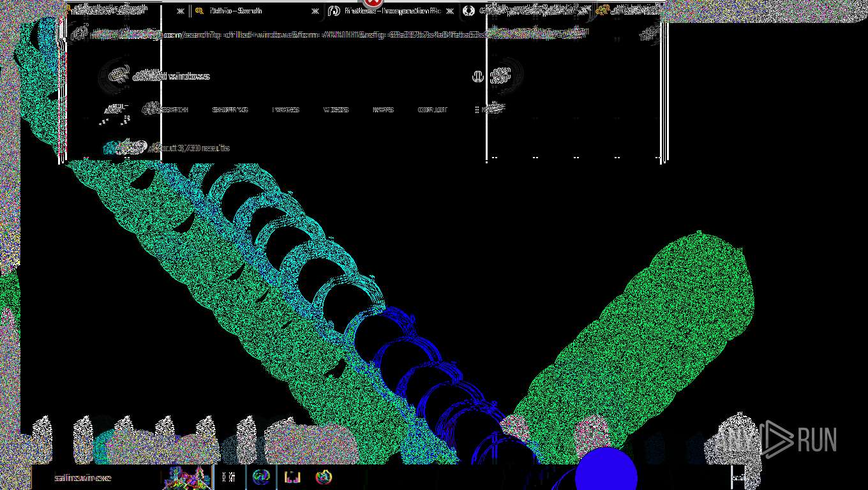
Task: Open Firefox from the taskbar
Action: click(324, 477)
